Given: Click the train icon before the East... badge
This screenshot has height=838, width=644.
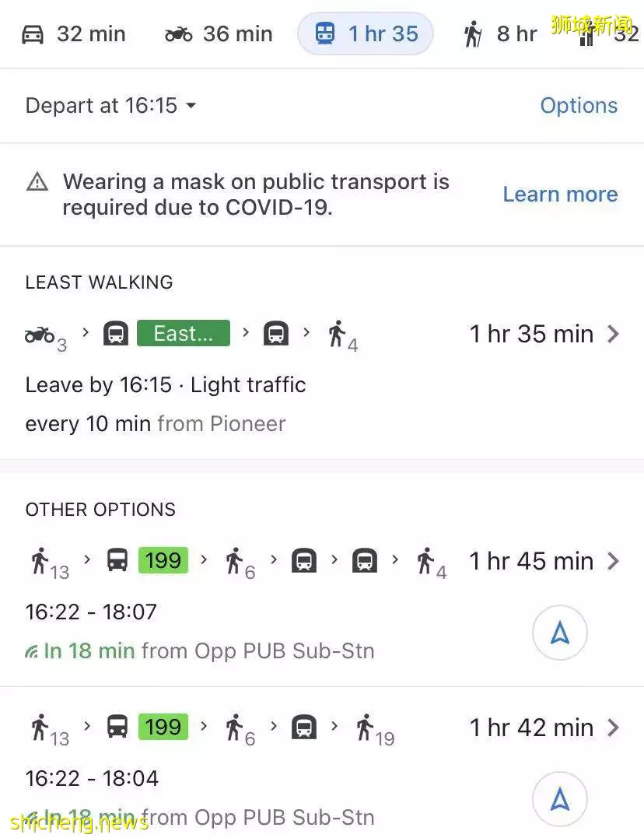Looking at the screenshot, I should (x=115, y=334).
